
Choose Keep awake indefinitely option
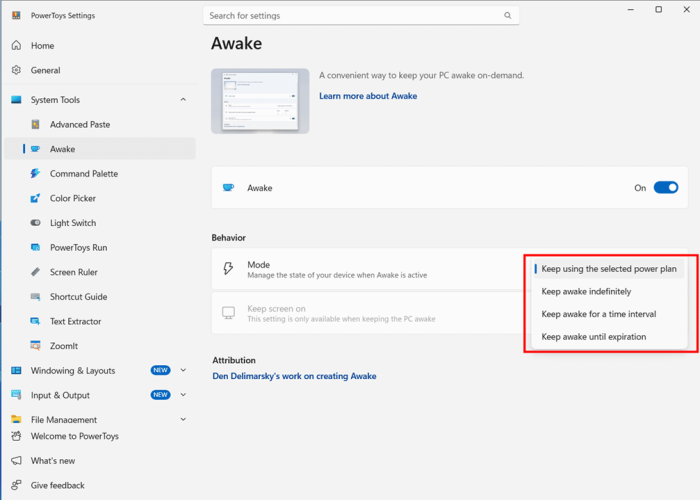(x=608, y=292)
